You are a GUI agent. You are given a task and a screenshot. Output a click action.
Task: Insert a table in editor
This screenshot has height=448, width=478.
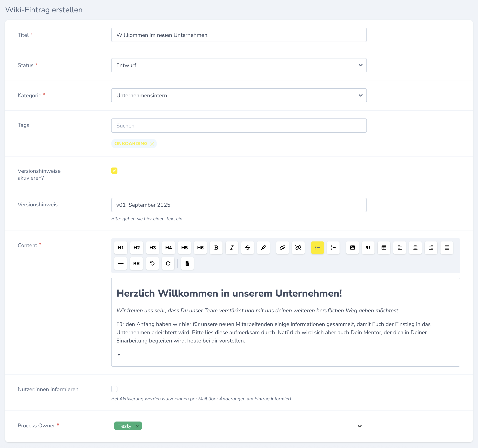(384, 248)
